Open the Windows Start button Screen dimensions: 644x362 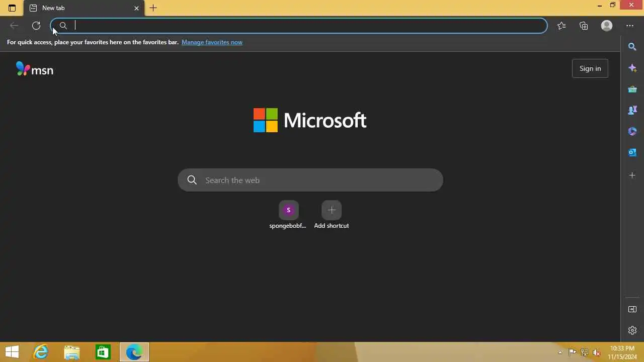click(12, 352)
